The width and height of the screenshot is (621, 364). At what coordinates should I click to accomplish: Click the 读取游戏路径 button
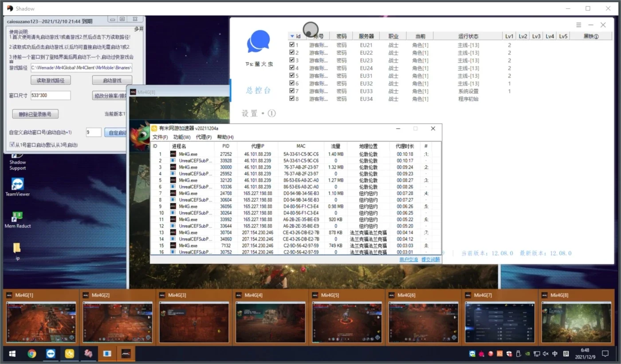[x=51, y=80]
